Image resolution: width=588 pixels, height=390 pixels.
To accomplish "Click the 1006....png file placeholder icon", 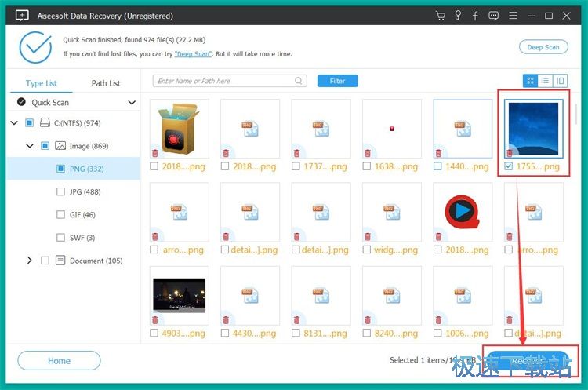I will coord(463,295).
